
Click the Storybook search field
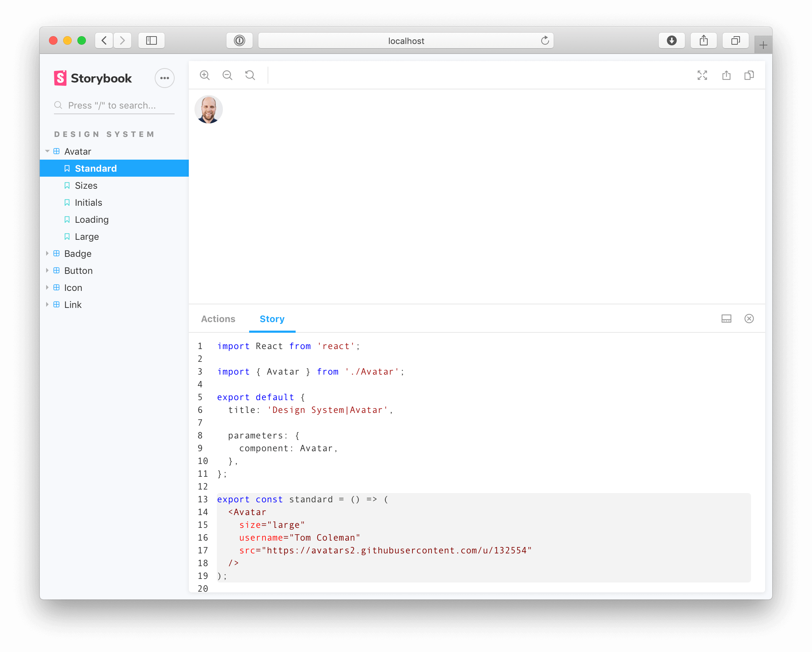(x=114, y=105)
